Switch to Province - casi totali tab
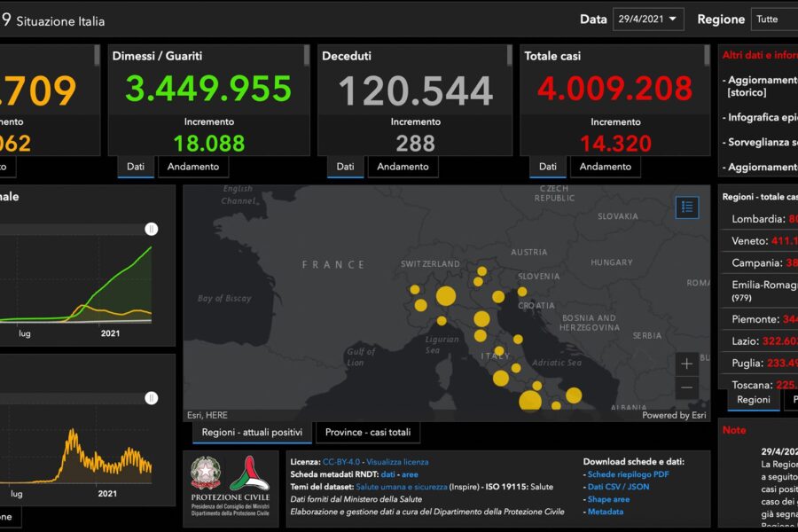Viewport: 798px width, 532px height. pyautogui.click(x=368, y=432)
